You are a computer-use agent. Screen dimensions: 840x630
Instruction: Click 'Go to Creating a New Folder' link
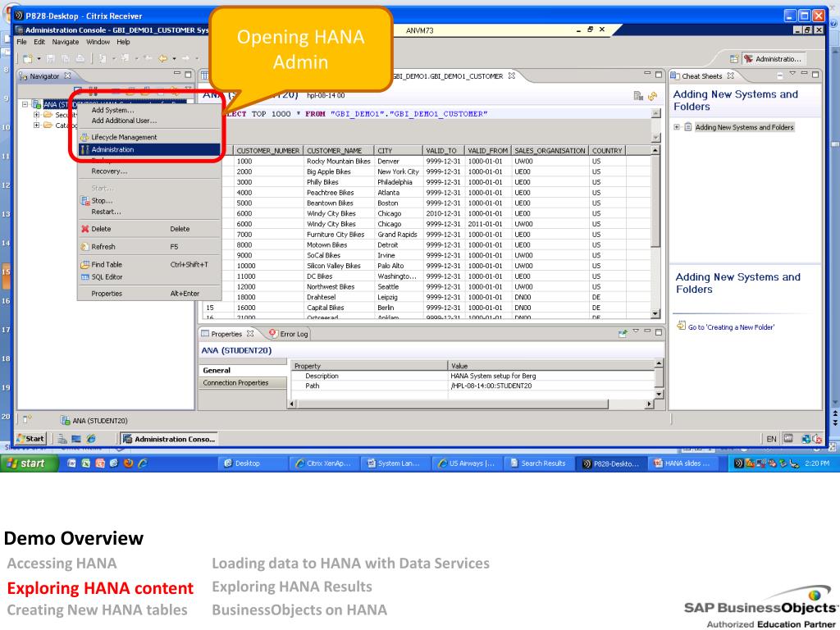coord(731,327)
